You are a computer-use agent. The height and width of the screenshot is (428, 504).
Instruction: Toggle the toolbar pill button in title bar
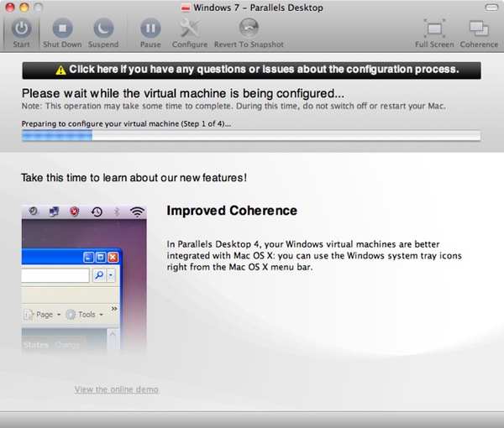coord(491,7)
